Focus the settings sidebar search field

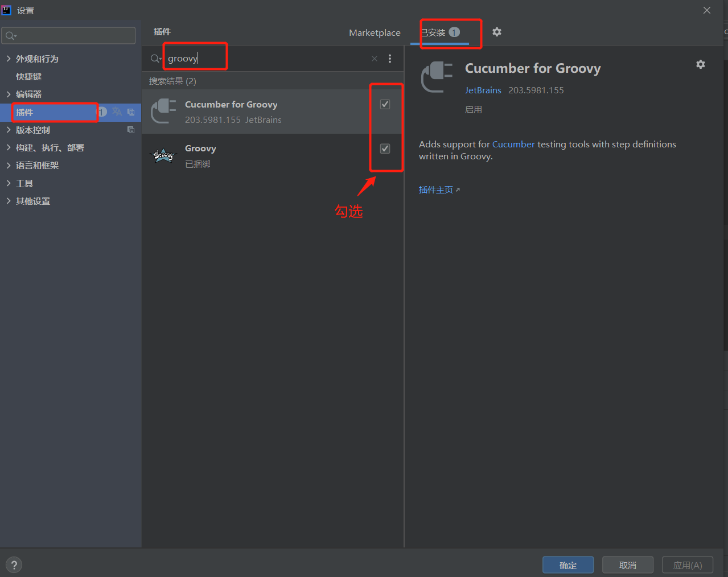click(68, 36)
